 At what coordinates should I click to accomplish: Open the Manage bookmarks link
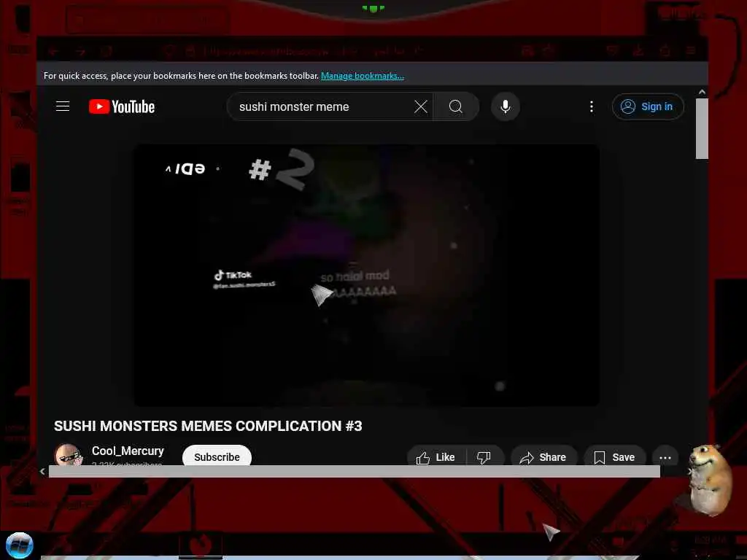tap(362, 76)
